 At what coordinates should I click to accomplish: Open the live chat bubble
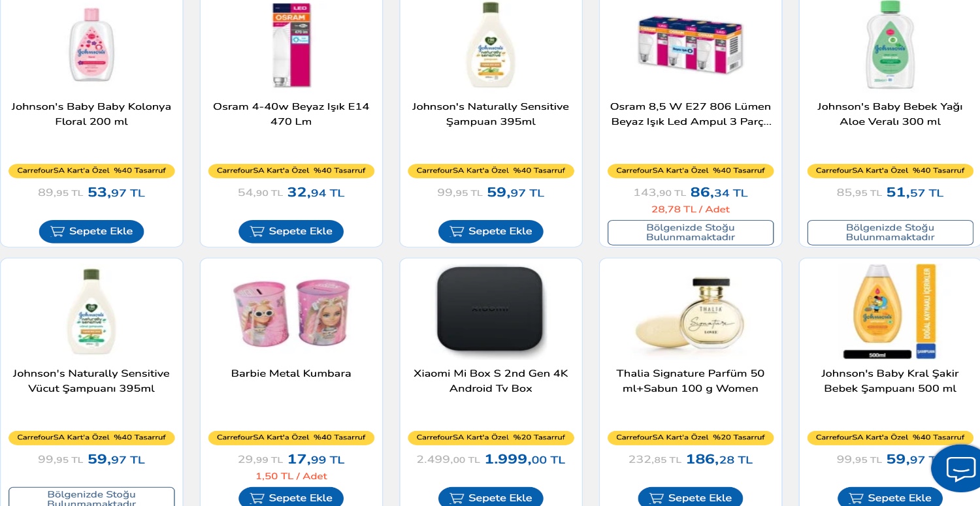tap(959, 468)
